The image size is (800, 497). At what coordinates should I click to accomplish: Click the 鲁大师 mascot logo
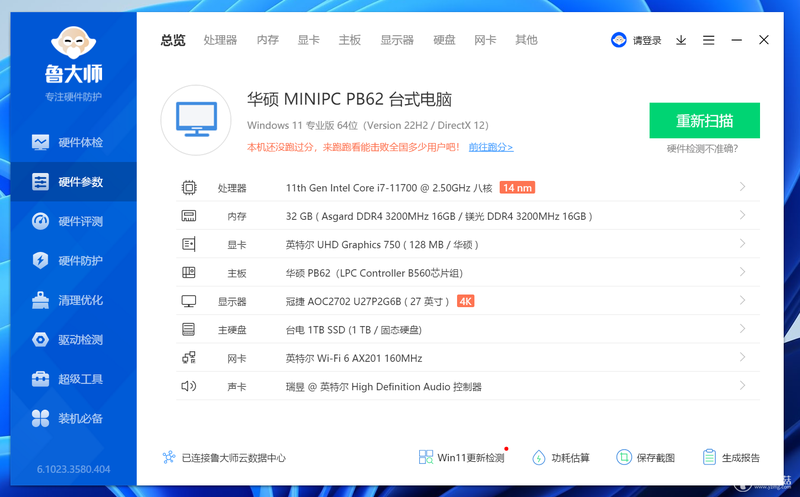pos(73,43)
